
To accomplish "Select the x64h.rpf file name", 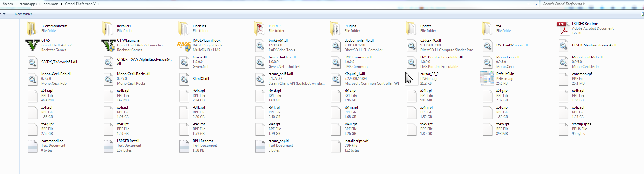I will (578, 91).
